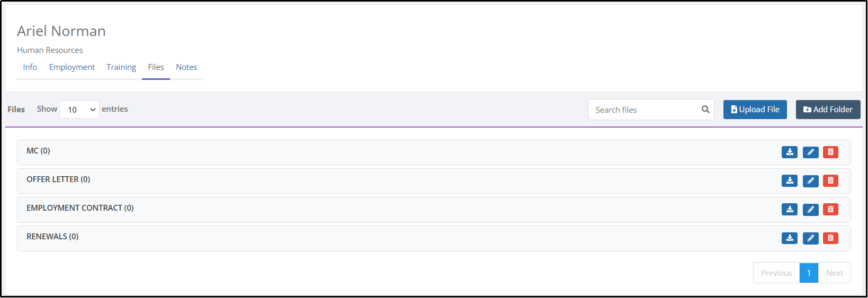The width and height of the screenshot is (868, 298).
Task: Click the search magnifier icon
Action: coord(705,110)
